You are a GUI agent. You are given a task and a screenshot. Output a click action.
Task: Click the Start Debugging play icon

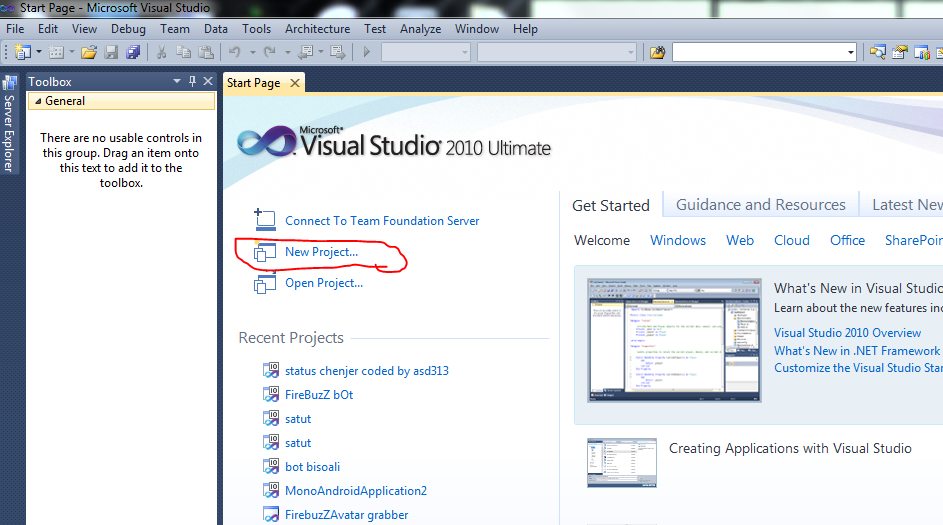[x=367, y=52]
